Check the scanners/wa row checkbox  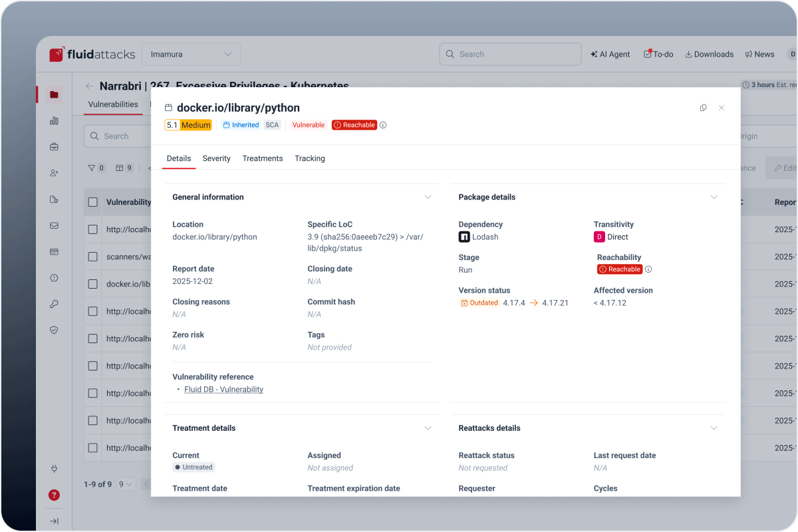click(x=93, y=257)
